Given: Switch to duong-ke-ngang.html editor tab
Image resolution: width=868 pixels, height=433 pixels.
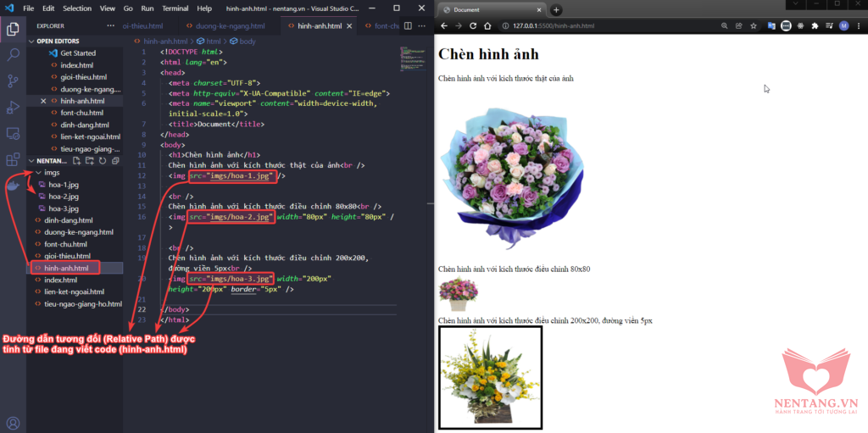Looking at the screenshot, I should [x=224, y=26].
